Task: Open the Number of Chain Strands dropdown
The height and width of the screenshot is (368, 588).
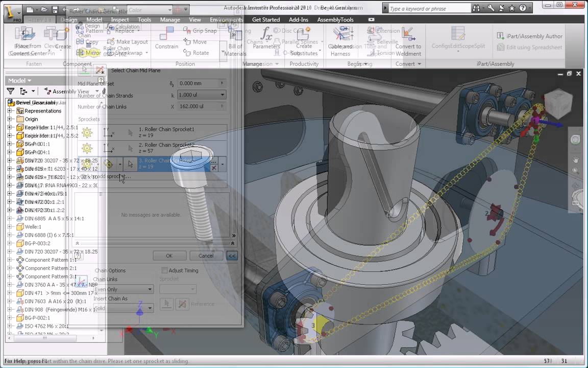Action: [x=223, y=95]
